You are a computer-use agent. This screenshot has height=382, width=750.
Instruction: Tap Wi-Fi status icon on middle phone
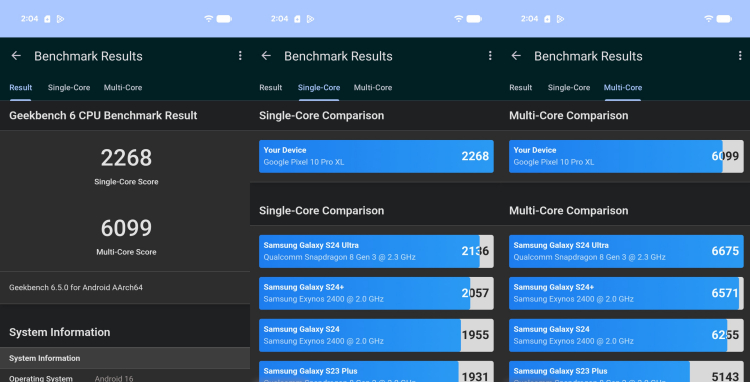pos(458,19)
